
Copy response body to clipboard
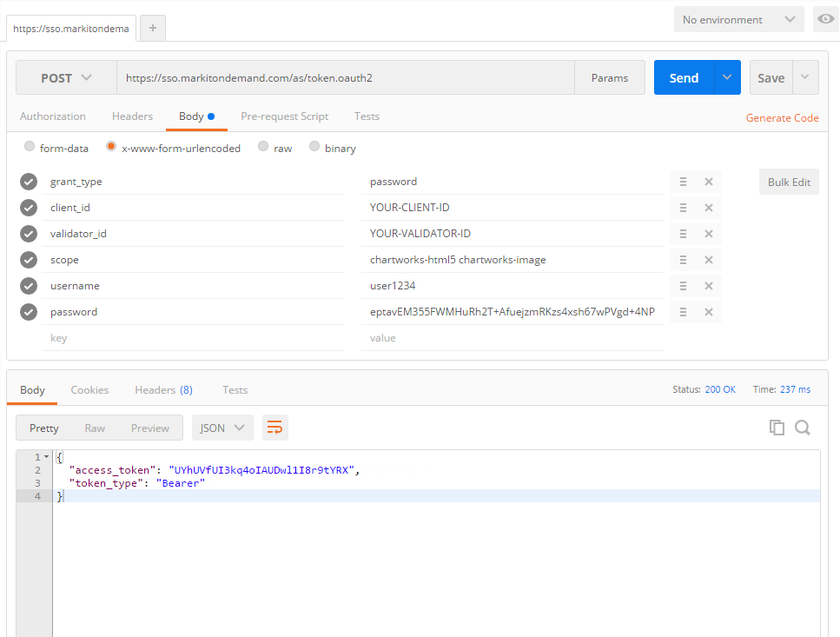click(777, 428)
